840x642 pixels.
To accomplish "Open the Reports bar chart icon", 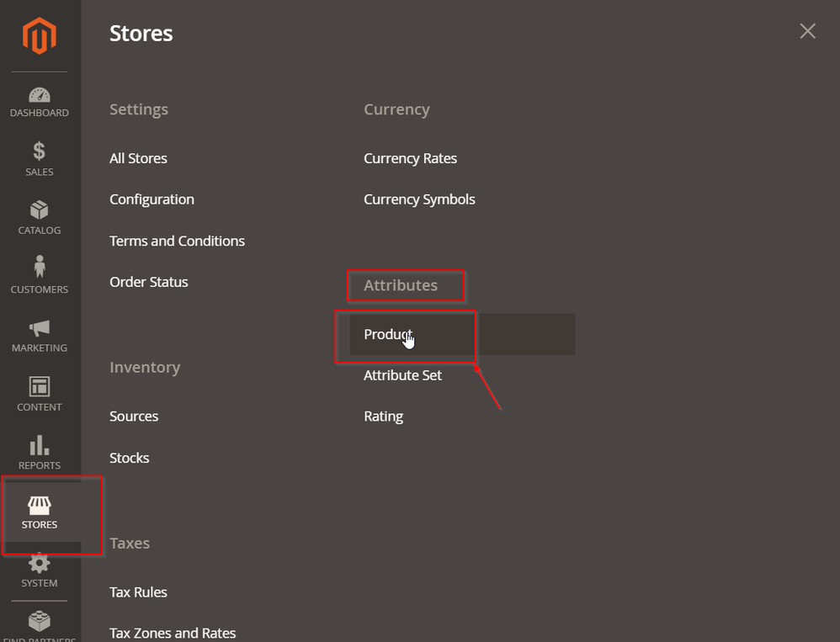I will pos(39,445).
